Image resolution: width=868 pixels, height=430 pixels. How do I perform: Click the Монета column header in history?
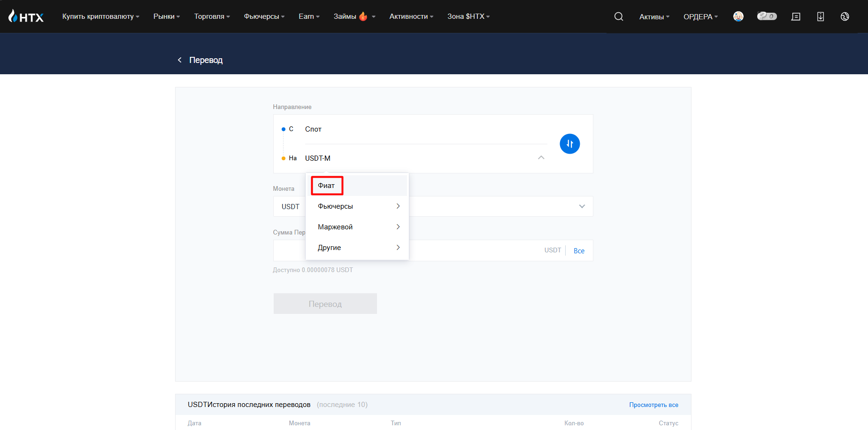[300, 423]
